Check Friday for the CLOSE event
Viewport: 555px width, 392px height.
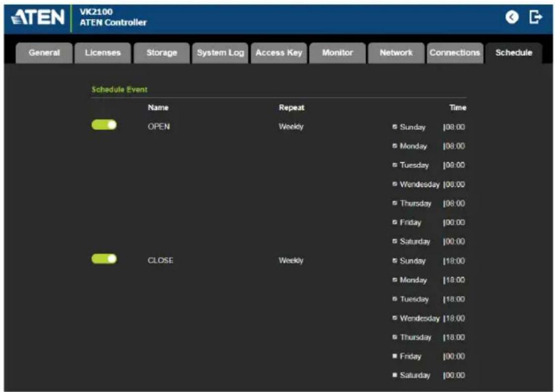coord(395,356)
